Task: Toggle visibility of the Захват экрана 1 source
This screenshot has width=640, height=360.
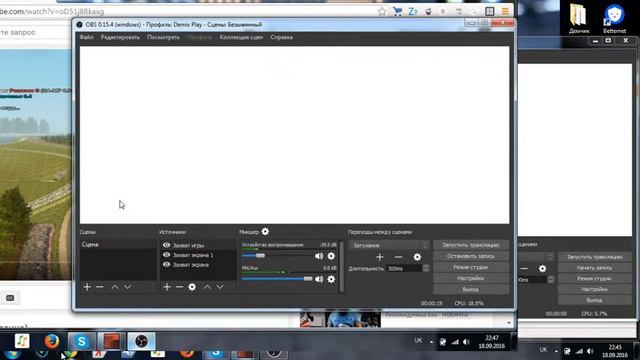Action: click(x=167, y=255)
